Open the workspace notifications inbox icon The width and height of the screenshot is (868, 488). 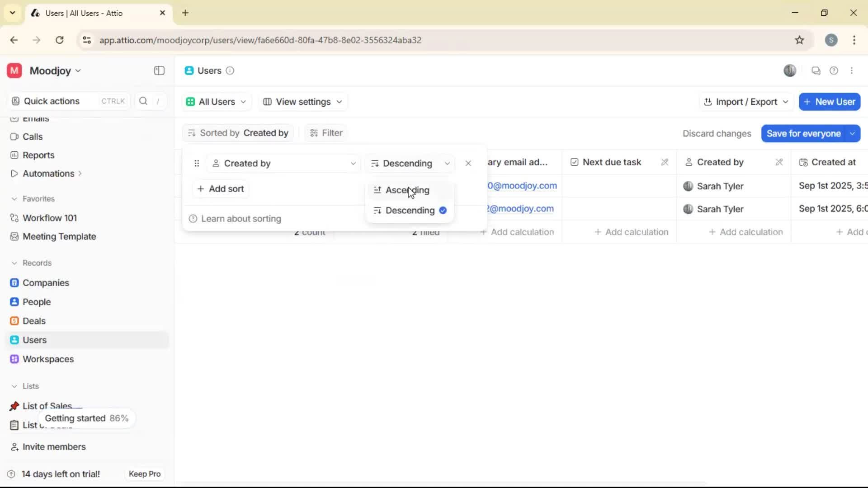[816, 70]
